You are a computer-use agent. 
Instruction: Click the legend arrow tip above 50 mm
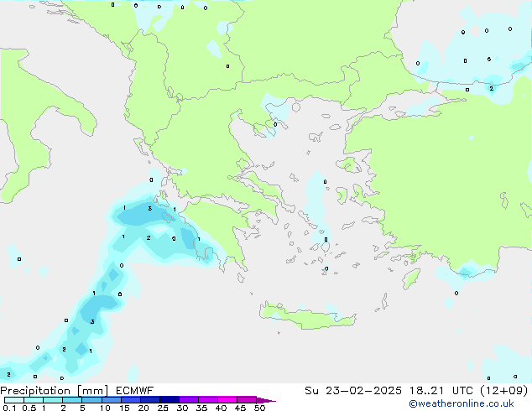[266, 400]
